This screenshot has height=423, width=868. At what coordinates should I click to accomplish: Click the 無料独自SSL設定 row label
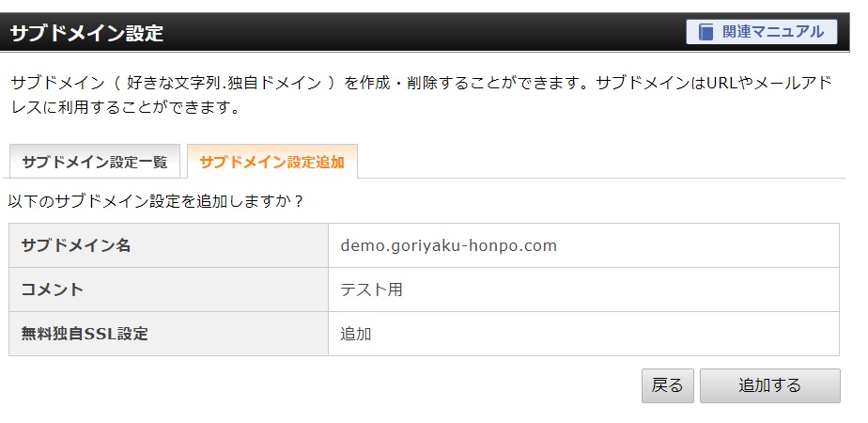168,334
